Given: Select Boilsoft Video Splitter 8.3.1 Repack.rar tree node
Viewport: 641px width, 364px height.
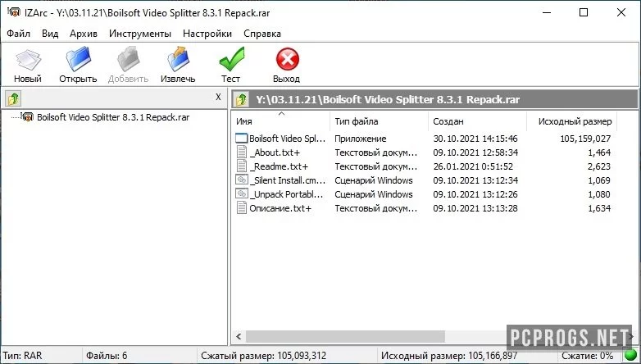Looking at the screenshot, I should [113, 117].
